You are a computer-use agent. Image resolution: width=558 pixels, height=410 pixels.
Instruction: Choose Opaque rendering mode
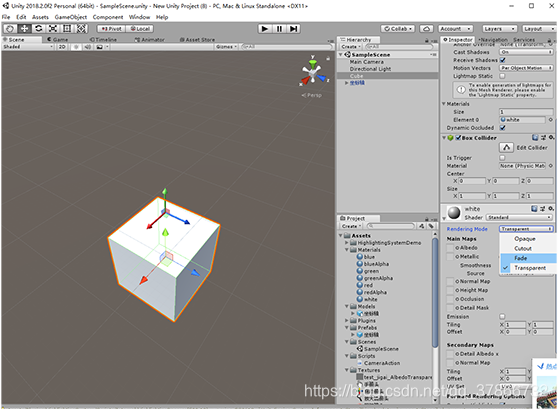[525, 239]
